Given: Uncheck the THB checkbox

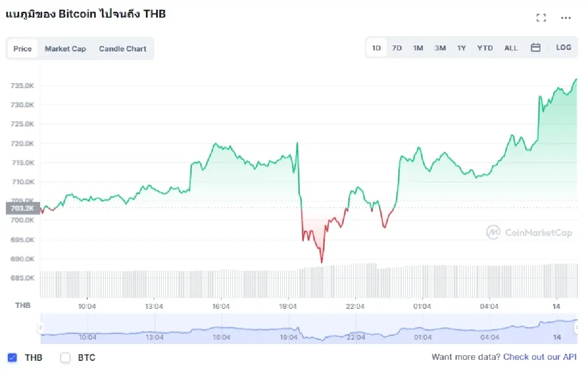Looking at the screenshot, I should (11, 358).
